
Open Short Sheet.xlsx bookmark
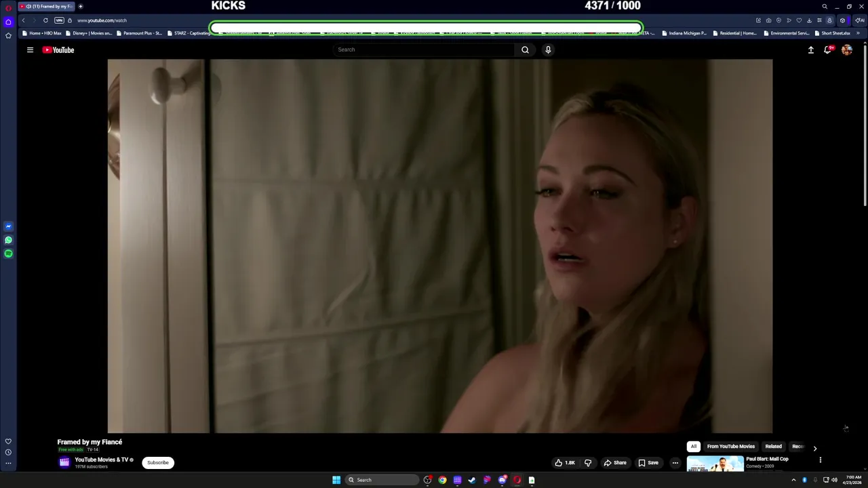coord(832,33)
